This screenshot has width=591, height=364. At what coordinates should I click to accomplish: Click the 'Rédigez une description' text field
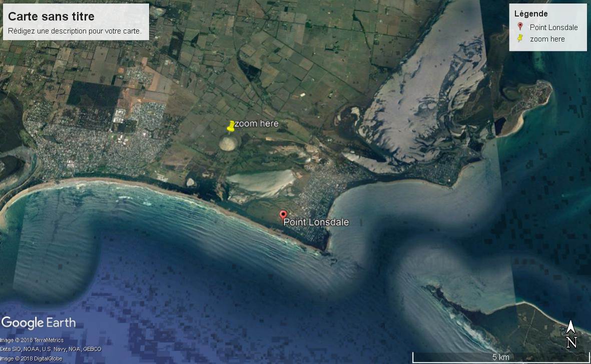(x=75, y=30)
